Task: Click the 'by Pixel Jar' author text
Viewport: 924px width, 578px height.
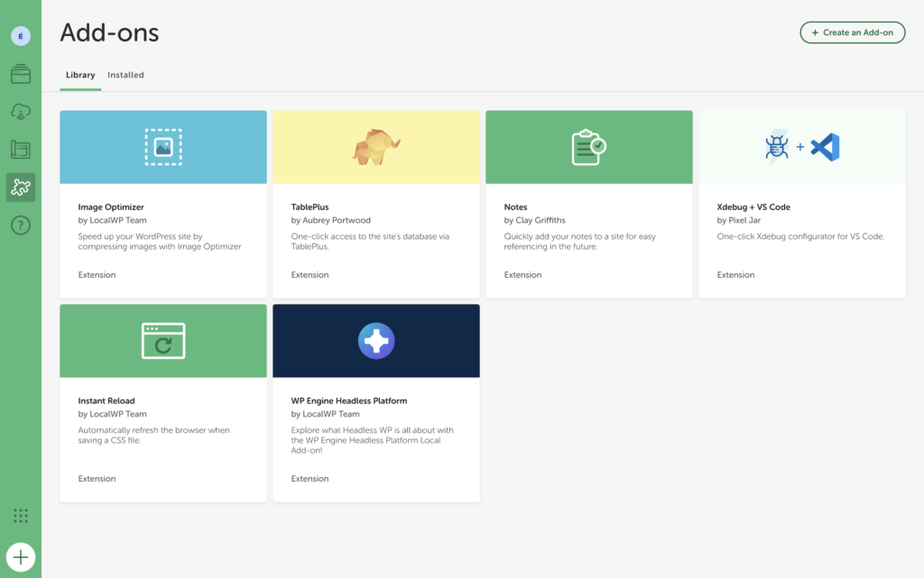Action: tap(738, 220)
